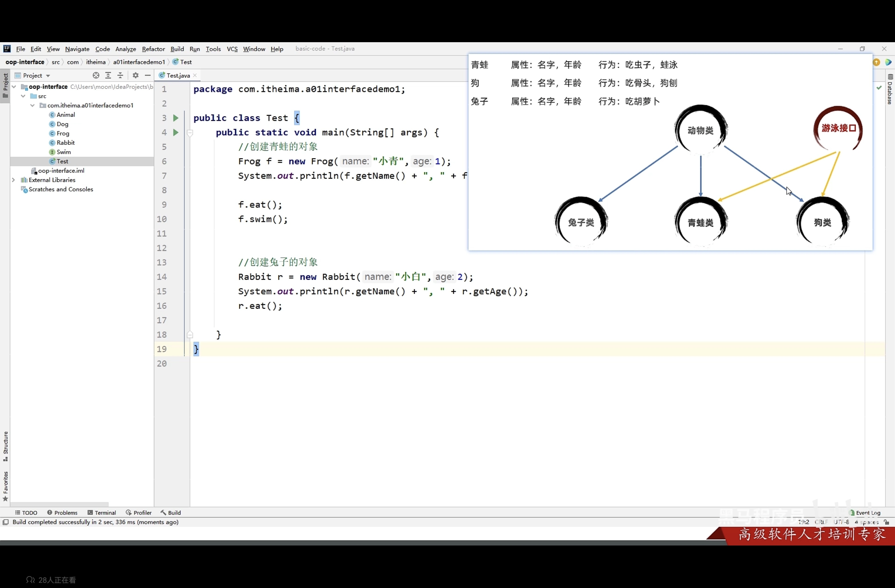Toggle the Structure tool window
895x588 pixels.
coord(5,446)
